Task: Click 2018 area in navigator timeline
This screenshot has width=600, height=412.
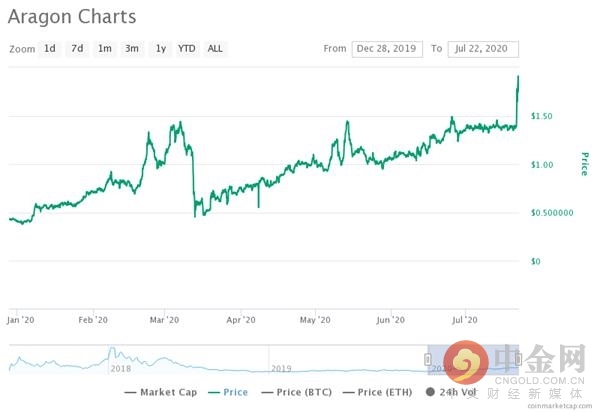Action: [x=121, y=368]
